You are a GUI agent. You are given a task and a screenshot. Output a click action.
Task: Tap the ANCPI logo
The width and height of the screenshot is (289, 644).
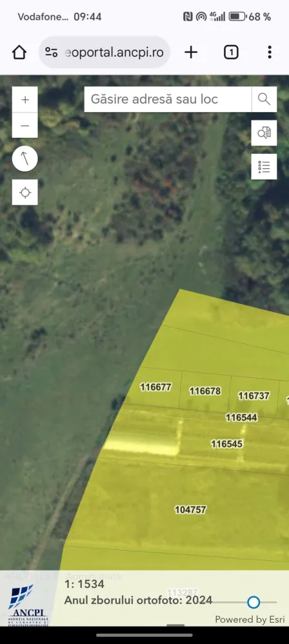click(28, 604)
